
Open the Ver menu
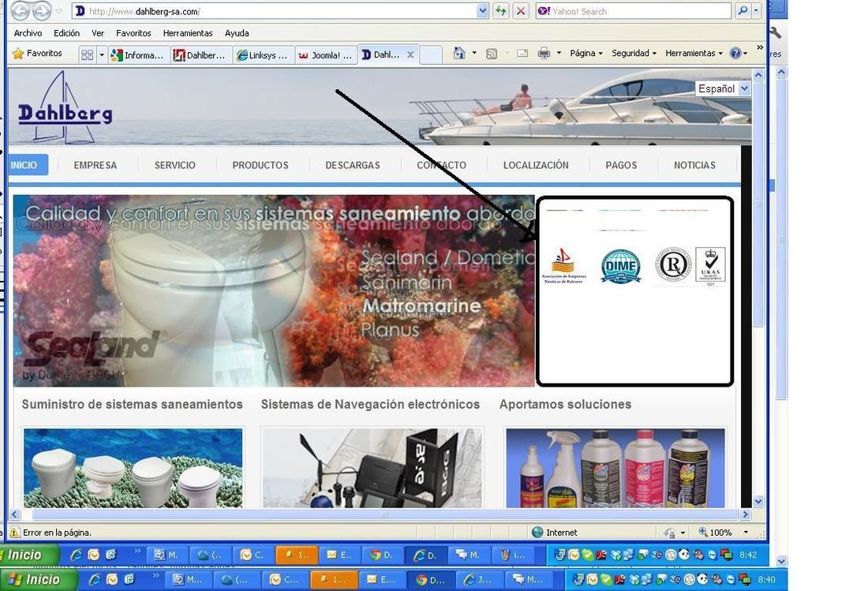pos(98,33)
